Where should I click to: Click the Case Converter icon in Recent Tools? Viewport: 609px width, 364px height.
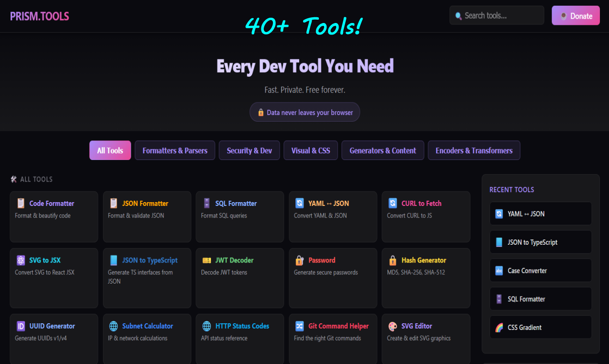pos(499,270)
